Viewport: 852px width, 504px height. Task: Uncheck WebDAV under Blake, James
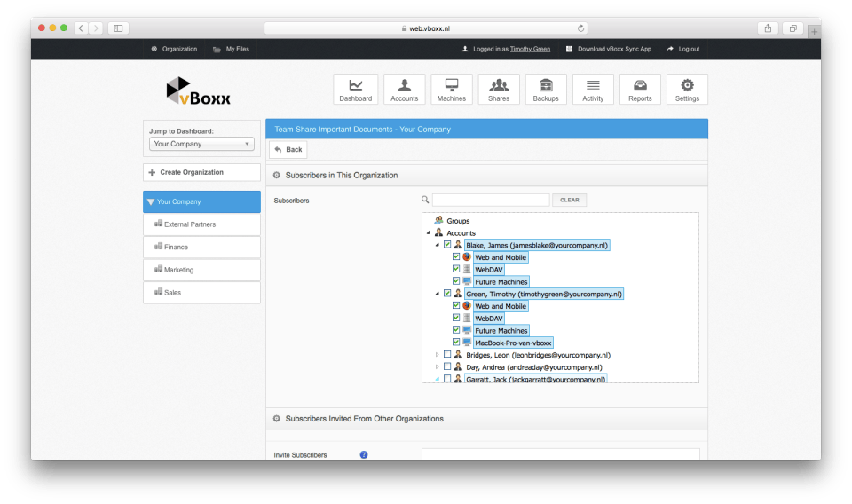tap(456, 269)
